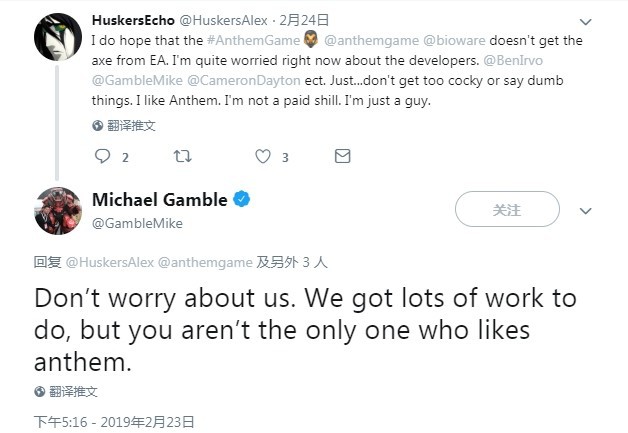Screen dimensions: 628x433
Task: Click the envelope direct message icon
Action: coord(342,157)
